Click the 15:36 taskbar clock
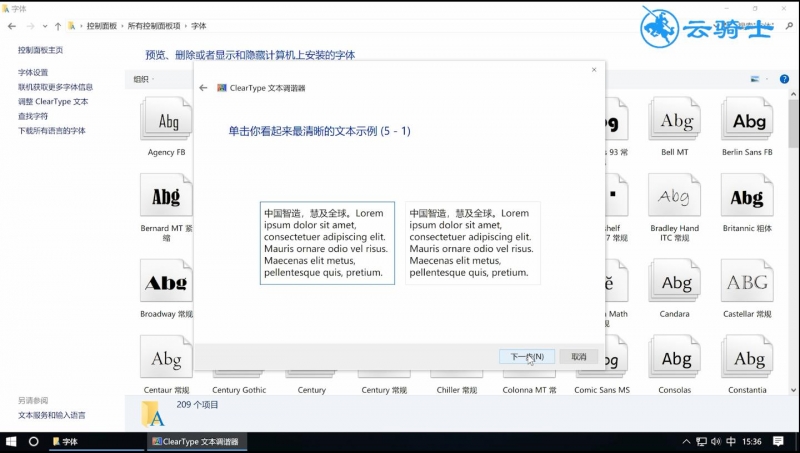 coord(752,442)
